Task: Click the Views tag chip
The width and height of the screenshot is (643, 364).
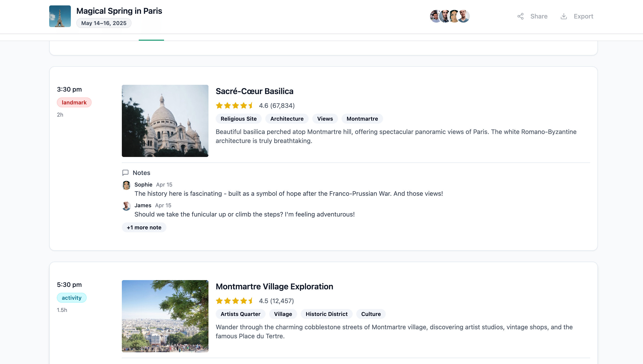Action: [x=325, y=119]
